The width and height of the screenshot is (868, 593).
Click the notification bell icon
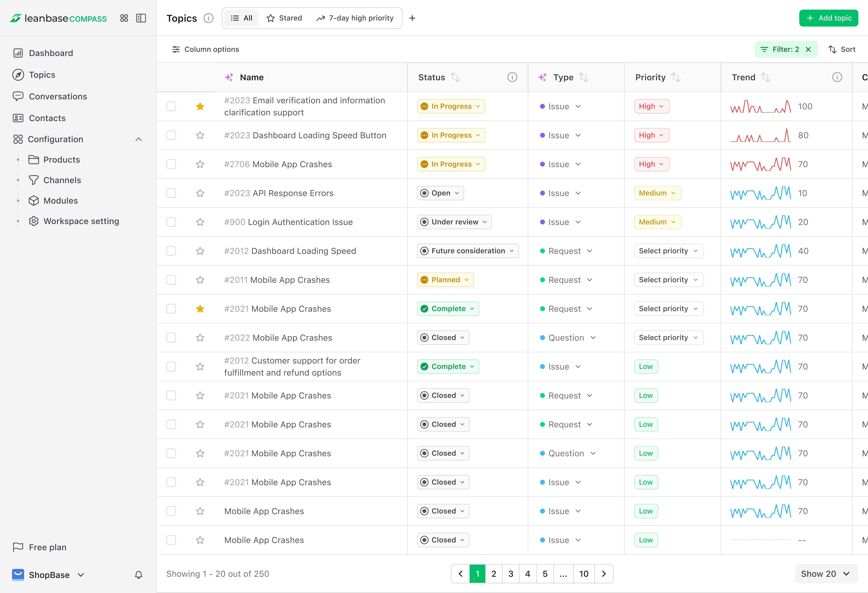tap(139, 575)
